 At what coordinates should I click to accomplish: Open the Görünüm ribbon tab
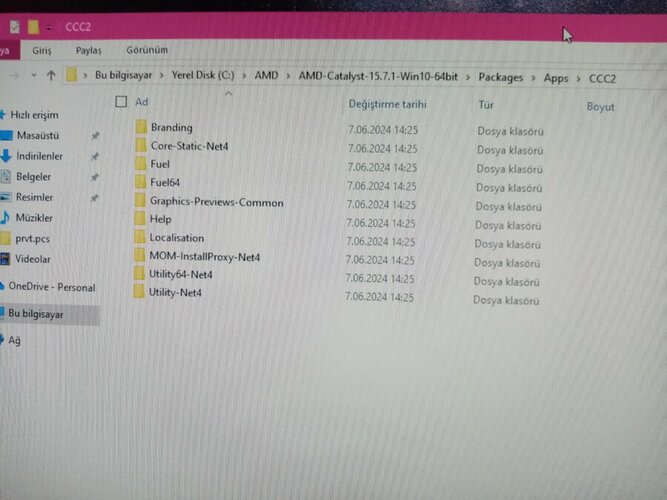pyautogui.click(x=147, y=50)
